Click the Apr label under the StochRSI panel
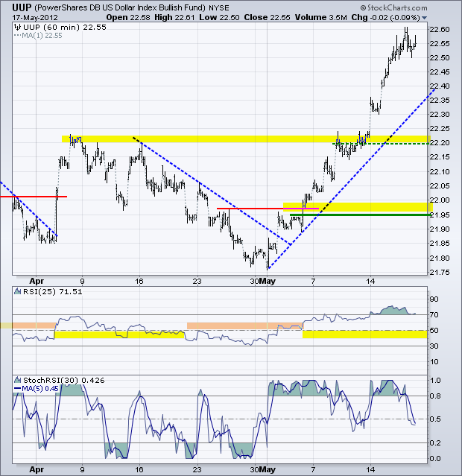This screenshot has width=462, height=476. 37,469
